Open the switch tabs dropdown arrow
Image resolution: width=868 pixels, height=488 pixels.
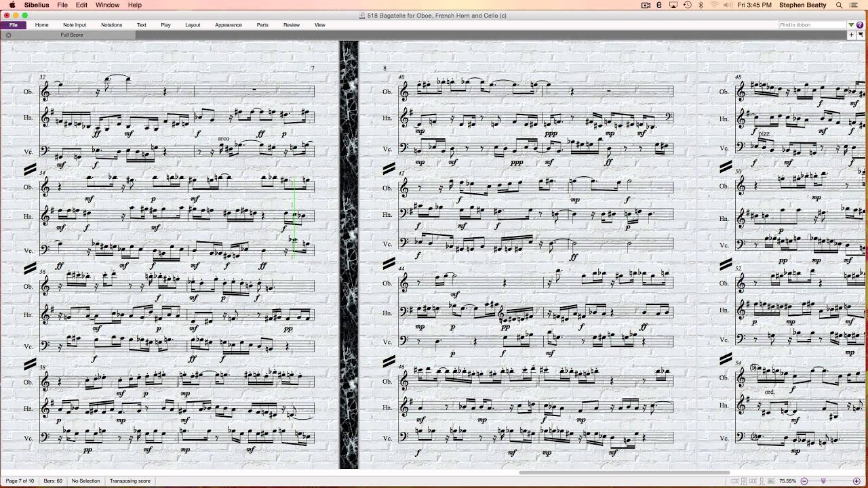tap(861, 35)
